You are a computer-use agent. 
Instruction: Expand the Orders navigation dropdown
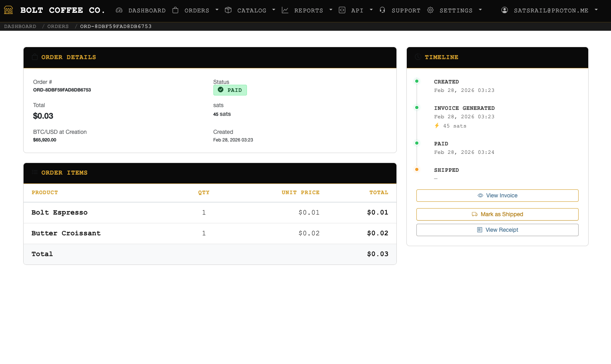(217, 10)
